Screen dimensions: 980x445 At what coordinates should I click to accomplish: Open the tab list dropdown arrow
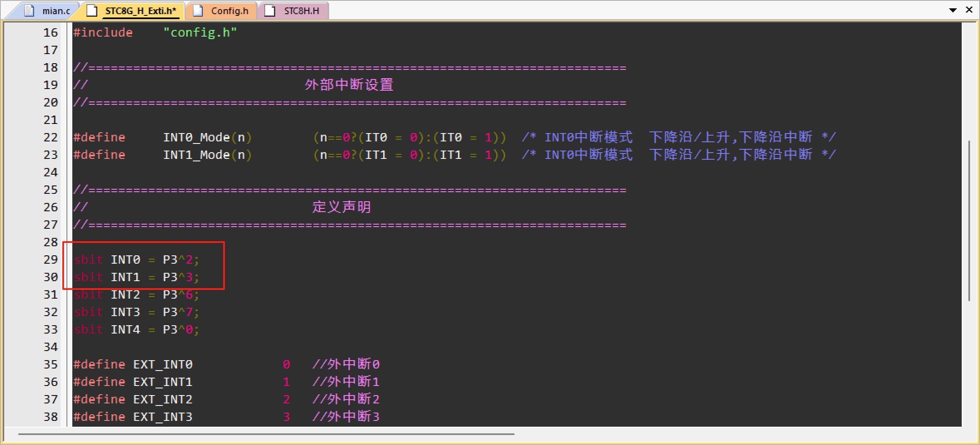tap(953, 10)
